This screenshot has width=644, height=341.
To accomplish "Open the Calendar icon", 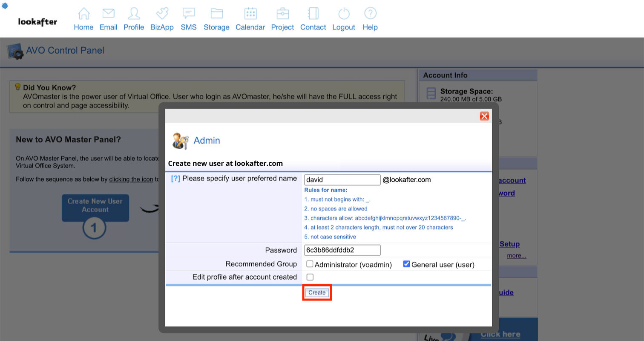I will pos(250,14).
